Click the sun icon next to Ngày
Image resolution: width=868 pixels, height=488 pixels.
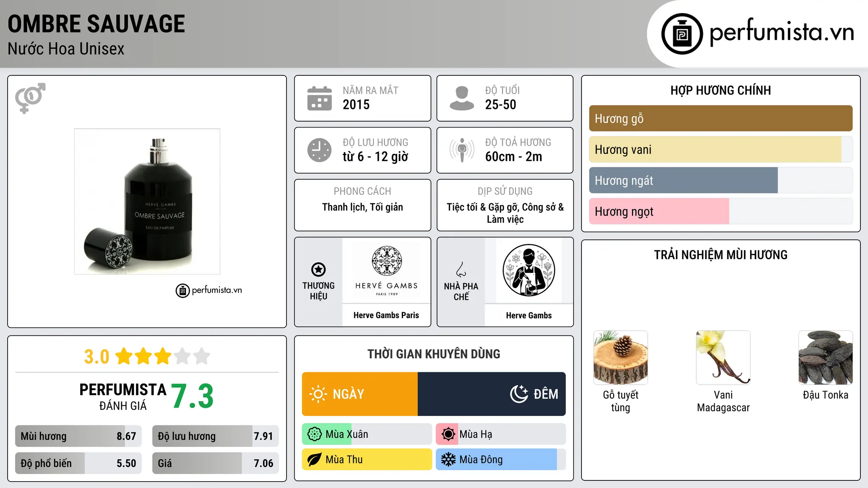coord(318,394)
